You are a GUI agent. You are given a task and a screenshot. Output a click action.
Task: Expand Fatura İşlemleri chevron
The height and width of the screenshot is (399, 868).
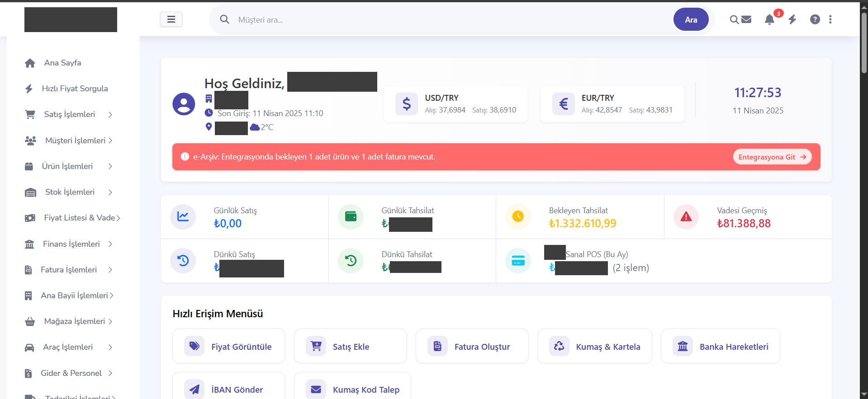point(110,270)
